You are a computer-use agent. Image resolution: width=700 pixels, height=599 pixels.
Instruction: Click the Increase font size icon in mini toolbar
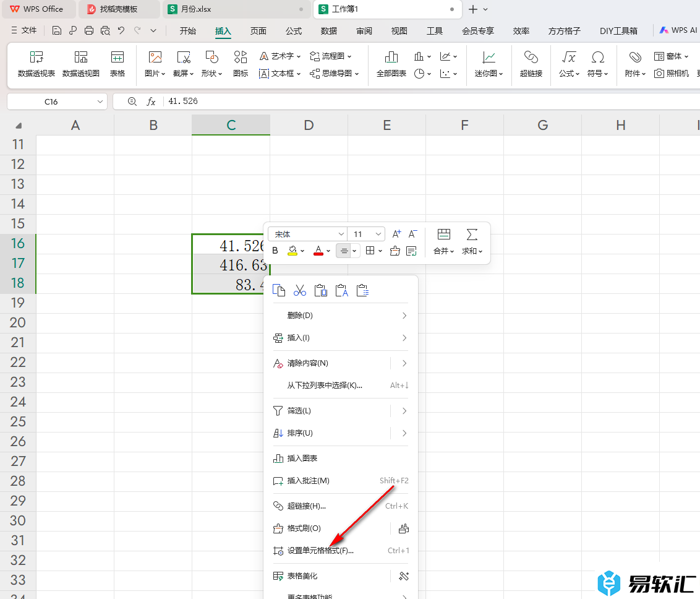pos(396,234)
